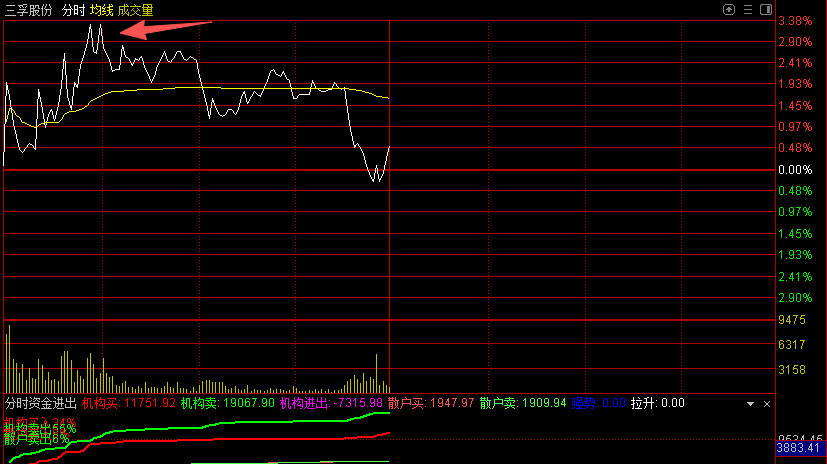Select the 均线 label in header
The height and width of the screenshot is (464, 827).
(101, 10)
